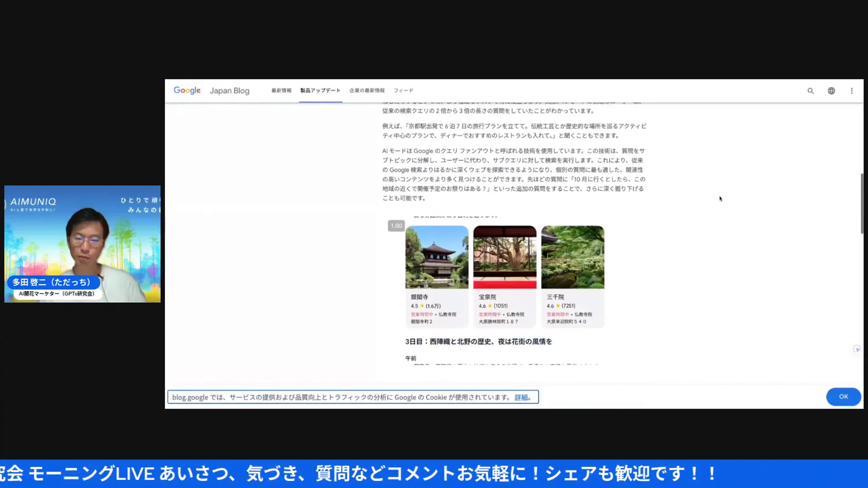
Task: Click the 銀閣寺 temple photo thumbnail
Action: 437,257
